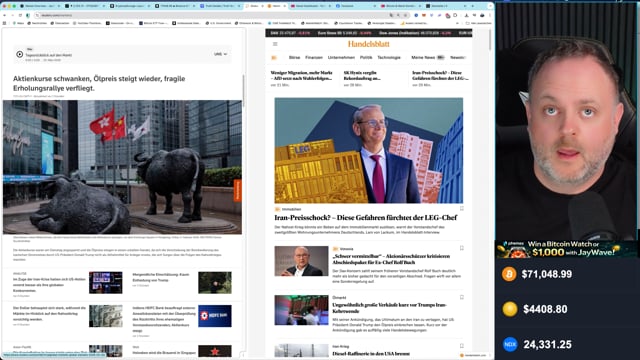Open the bull statues lead image
640x360 pixels.
pos(122,167)
